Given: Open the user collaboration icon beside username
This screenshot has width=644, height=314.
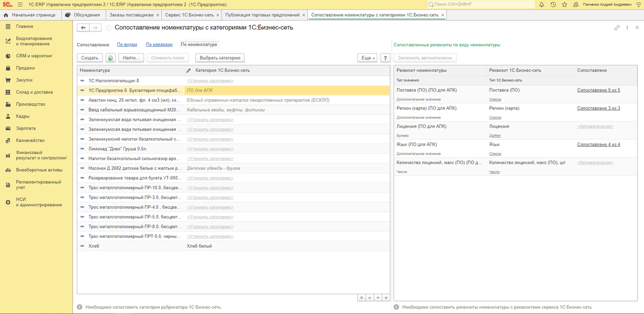Looking at the screenshot, I should 576,4.
